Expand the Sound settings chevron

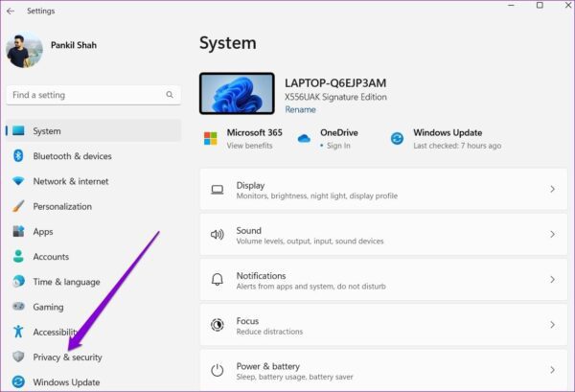tap(552, 234)
